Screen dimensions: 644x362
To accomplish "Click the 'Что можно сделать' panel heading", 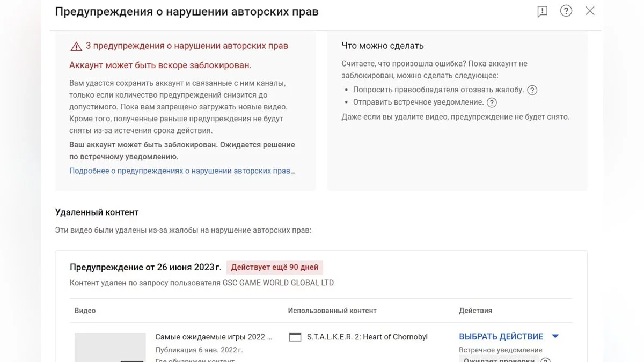I will 383,46.
